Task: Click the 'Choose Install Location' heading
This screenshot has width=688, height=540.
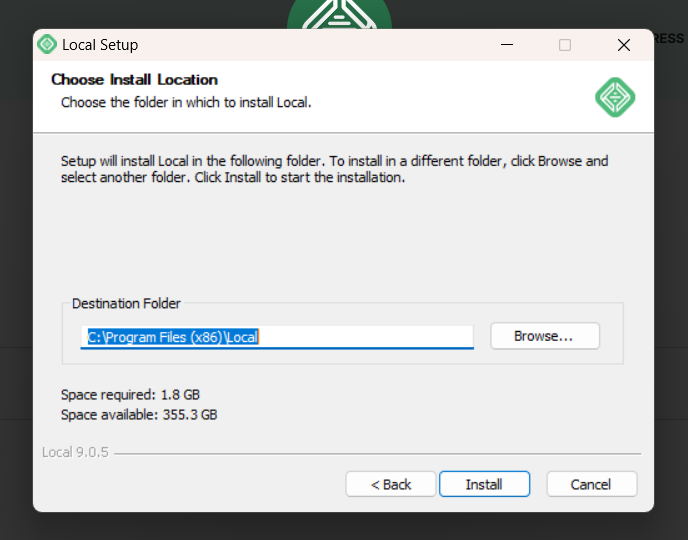Action: click(134, 80)
